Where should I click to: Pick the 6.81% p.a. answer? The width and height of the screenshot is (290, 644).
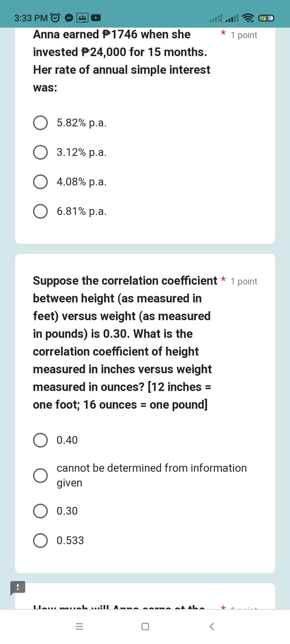[40, 211]
